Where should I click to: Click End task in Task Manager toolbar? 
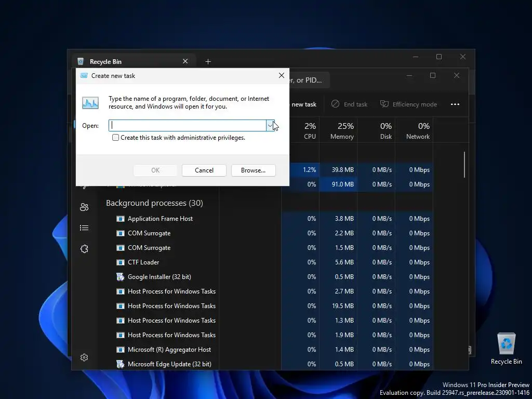pyautogui.click(x=350, y=104)
